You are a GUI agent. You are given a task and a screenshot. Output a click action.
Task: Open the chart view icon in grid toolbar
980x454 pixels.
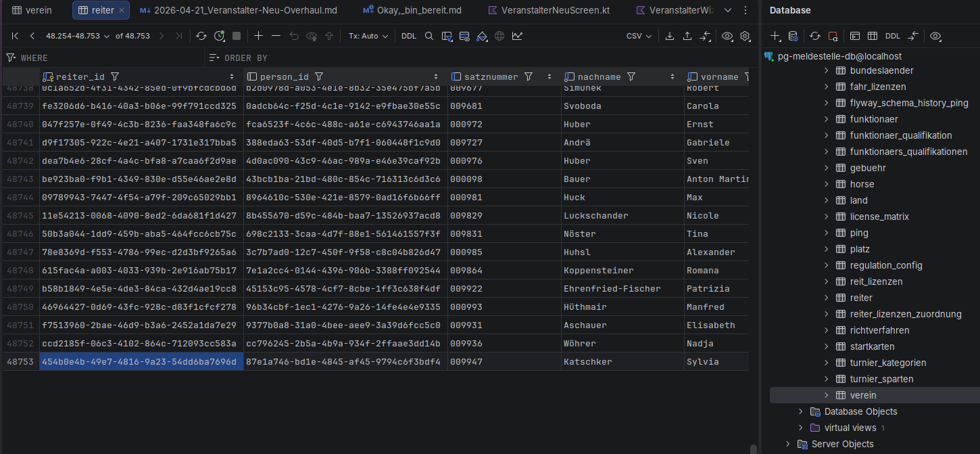517,36
